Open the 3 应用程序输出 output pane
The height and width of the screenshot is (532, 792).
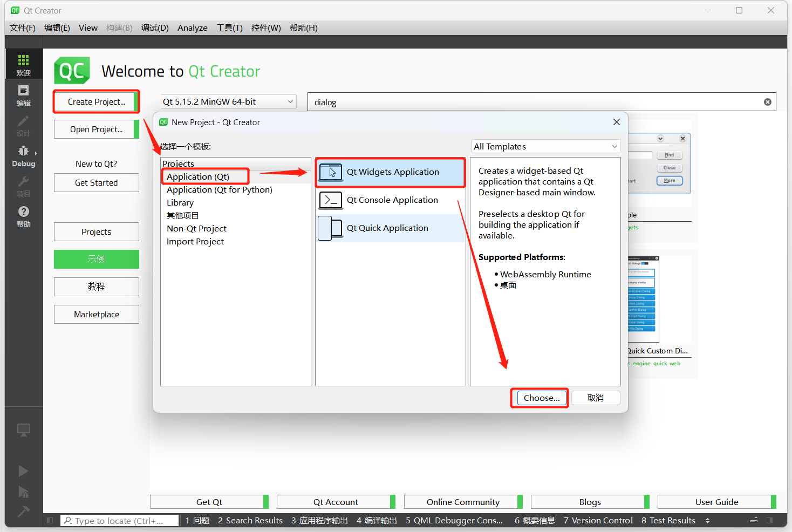pos(319,521)
